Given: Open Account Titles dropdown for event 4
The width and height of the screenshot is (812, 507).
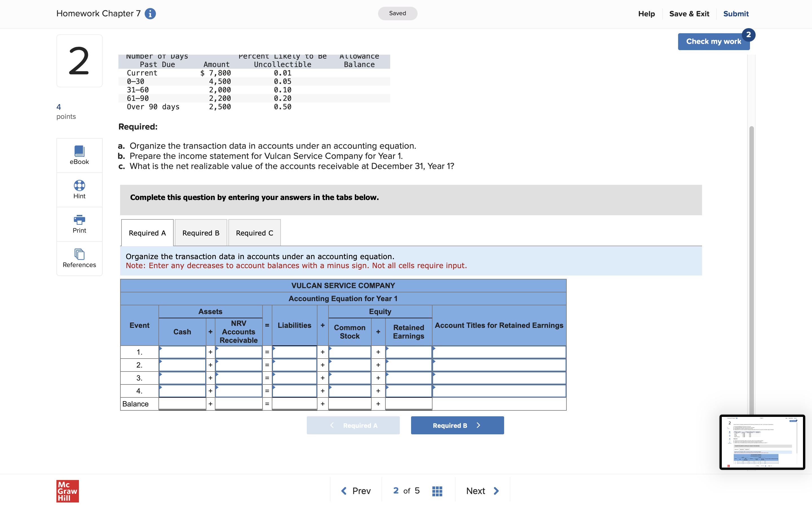Looking at the screenshot, I should coord(499,391).
